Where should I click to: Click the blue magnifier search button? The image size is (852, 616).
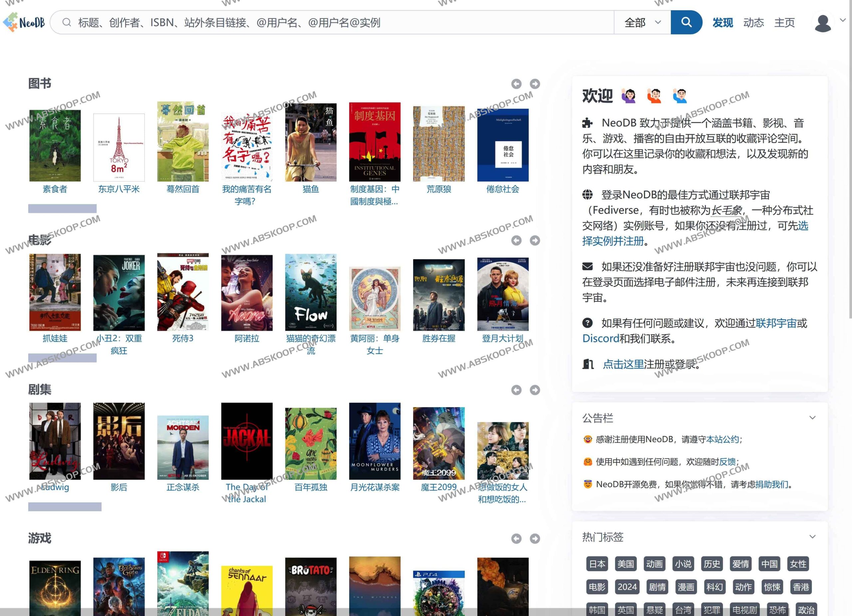[x=686, y=22]
